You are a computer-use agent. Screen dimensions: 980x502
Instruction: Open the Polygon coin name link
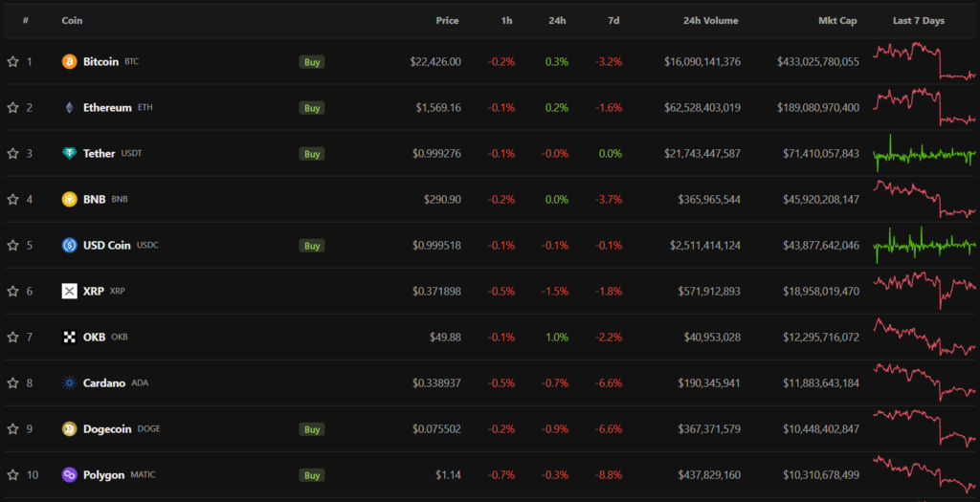(x=103, y=474)
